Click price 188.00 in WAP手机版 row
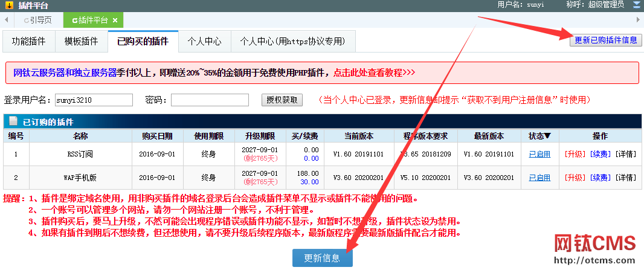 click(x=308, y=173)
